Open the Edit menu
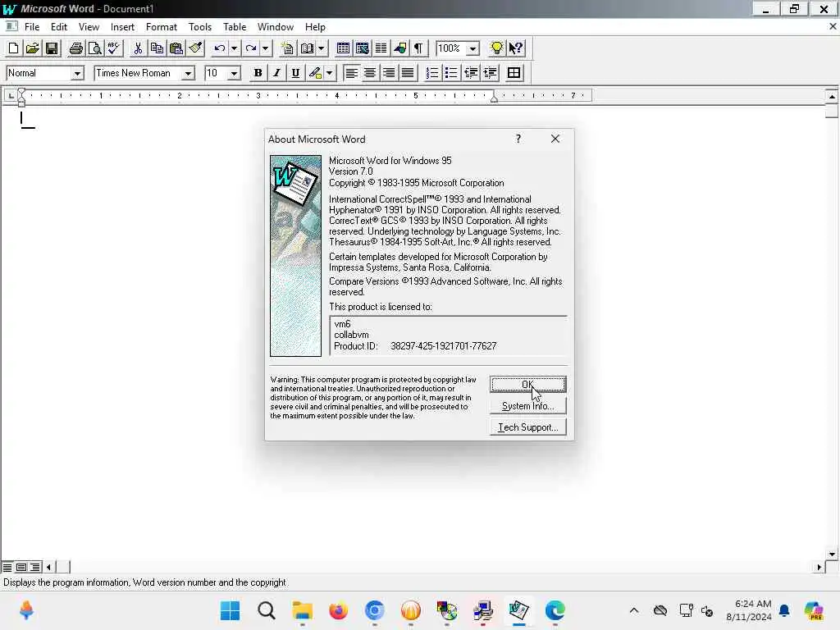Image resolution: width=840 pixels, height=630 pixels. [59, 27]
